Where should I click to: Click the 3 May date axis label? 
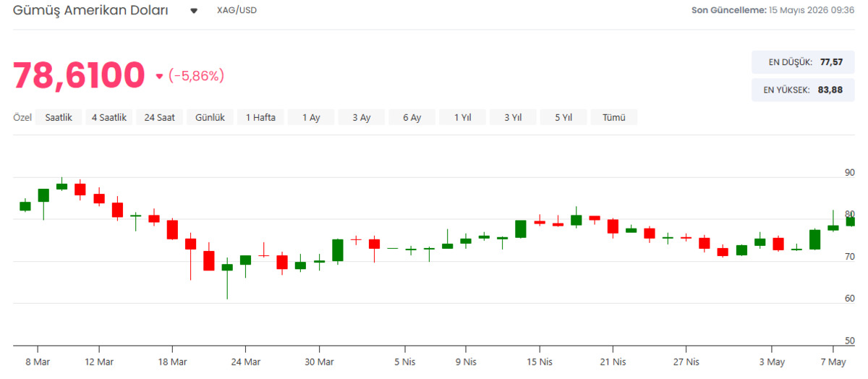771,362
